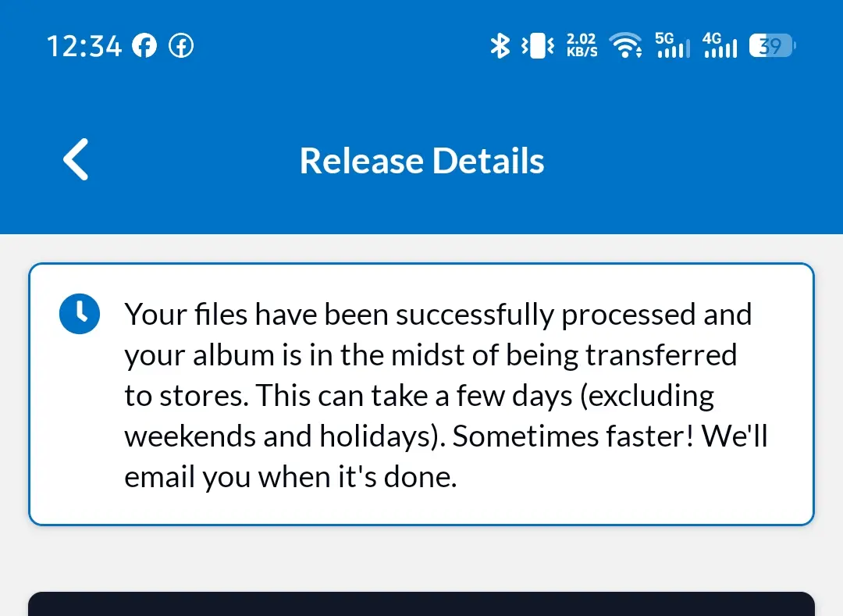Click the Release Details title
The width and height of the screenshot is (843, 616).
point(421,161)
